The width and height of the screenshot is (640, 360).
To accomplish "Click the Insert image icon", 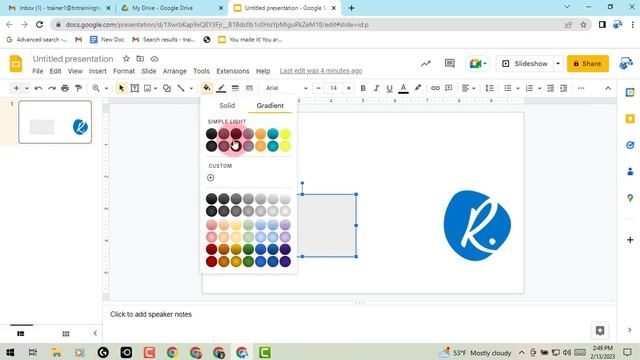I will (x=148, y=88).
